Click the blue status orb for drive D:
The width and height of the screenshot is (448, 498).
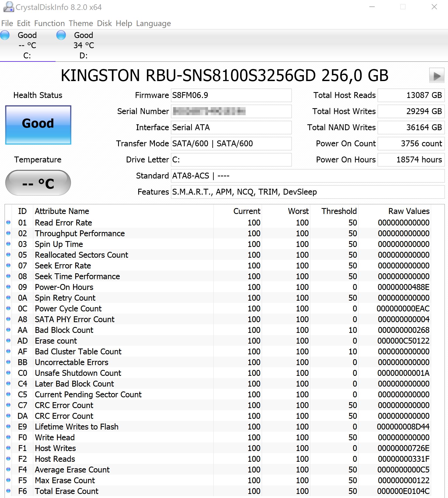61,35
